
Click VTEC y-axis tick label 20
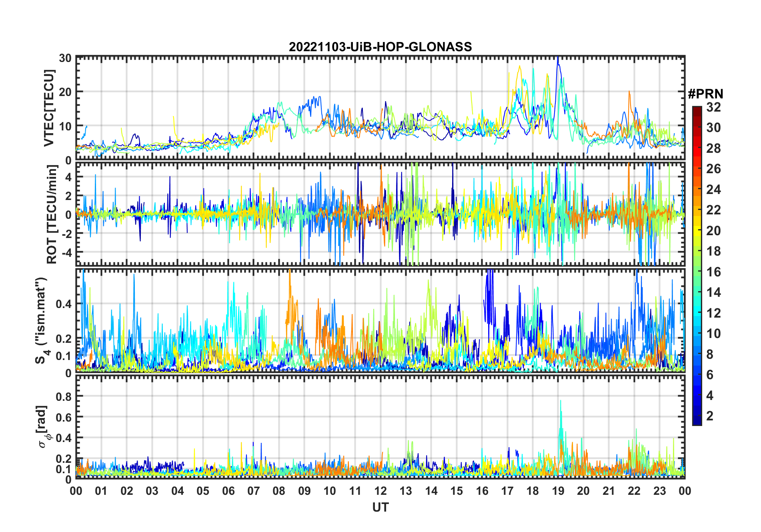66,92
